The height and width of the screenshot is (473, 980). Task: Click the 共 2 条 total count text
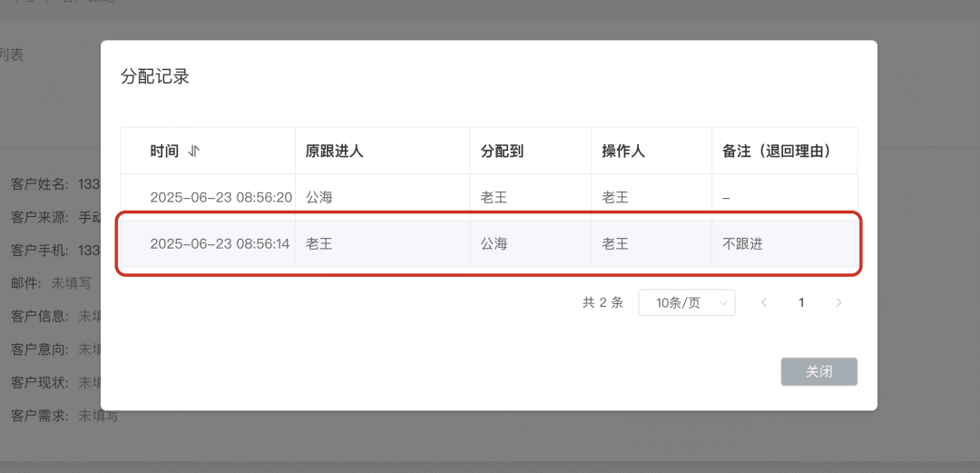coord(603,303)
